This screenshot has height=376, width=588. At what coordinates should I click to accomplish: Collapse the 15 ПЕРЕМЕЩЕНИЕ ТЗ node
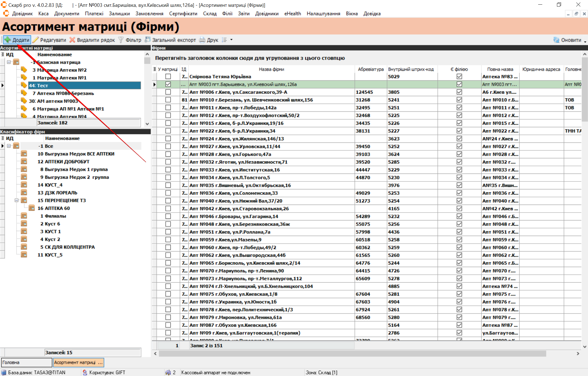click(x=16, y=200)
